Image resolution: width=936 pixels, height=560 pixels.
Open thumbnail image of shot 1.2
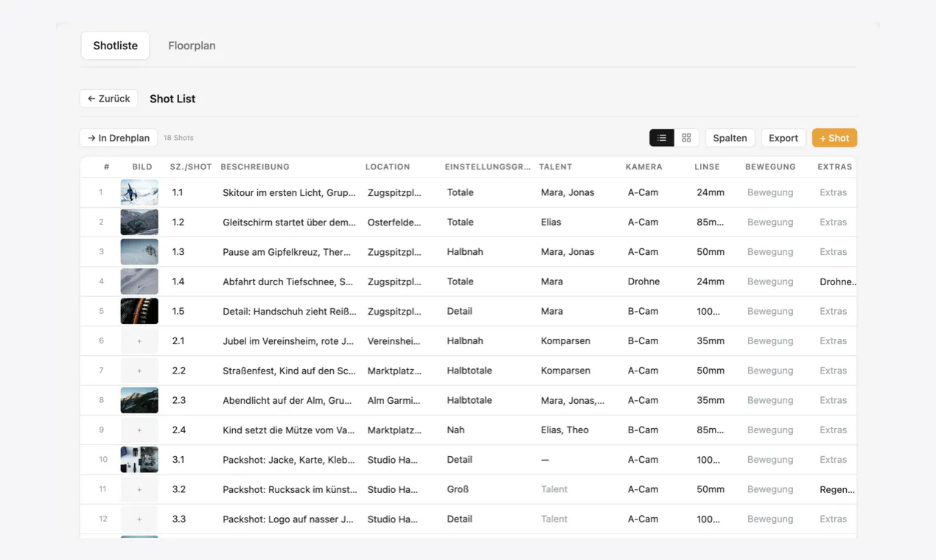click(x=139, y=223)
